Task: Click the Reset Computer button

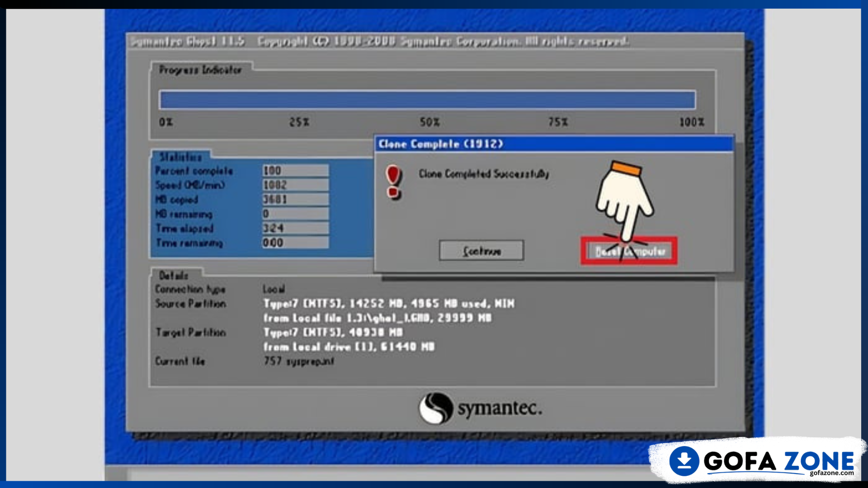Action: (629, 251)
